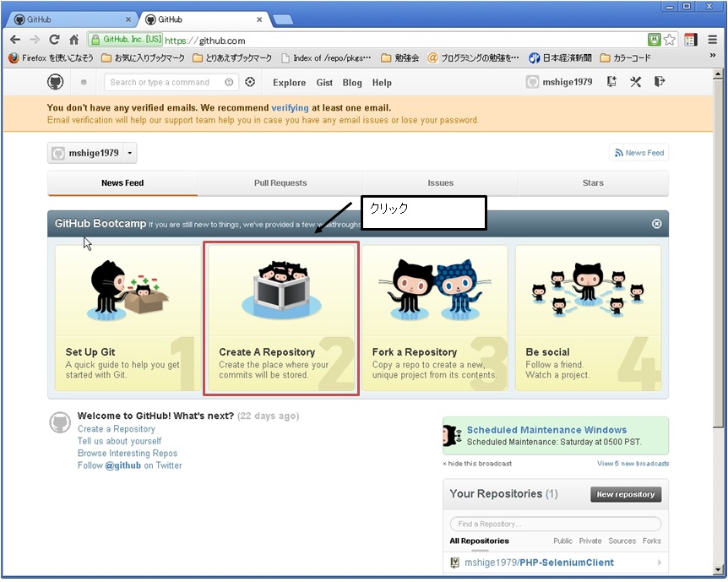Screen dimensions: 728x582
Task: Close the active GitHub browser tab
Action: point(259,19)
